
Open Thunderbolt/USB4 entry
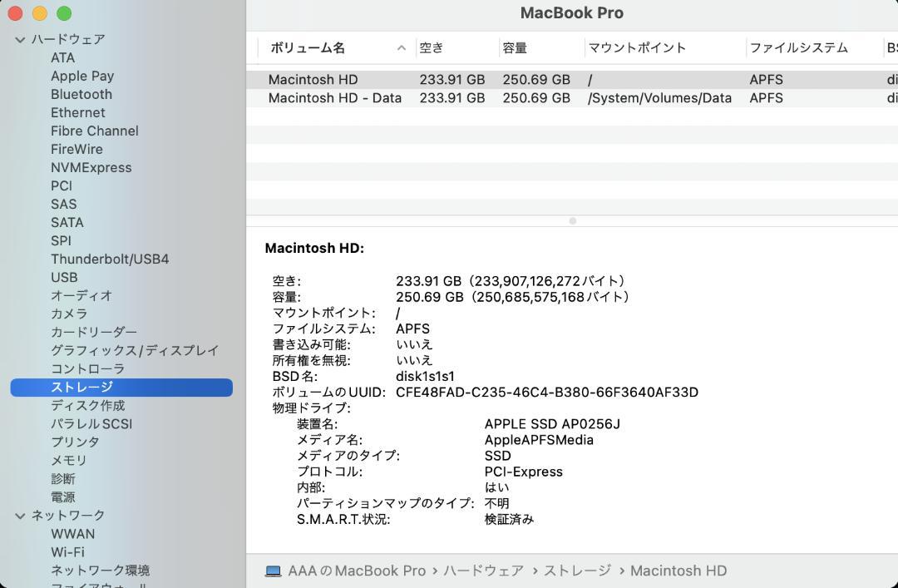[x=110, y=259]
